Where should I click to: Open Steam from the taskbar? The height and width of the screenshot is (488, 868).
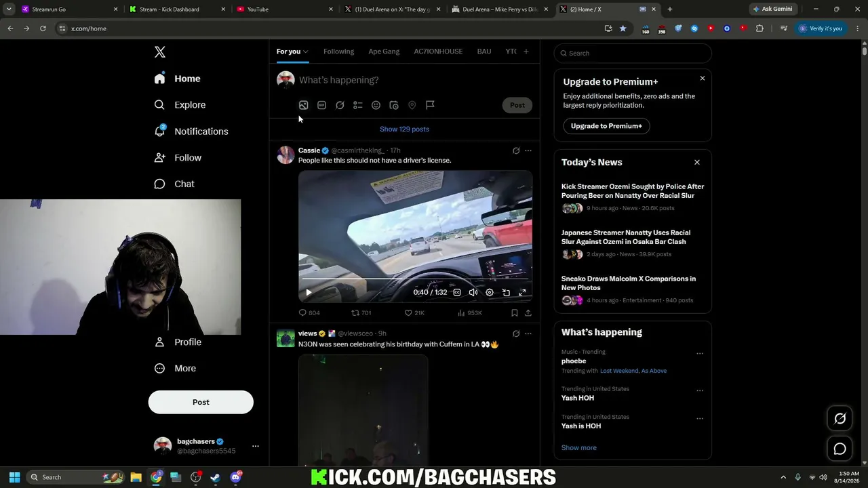216,477
